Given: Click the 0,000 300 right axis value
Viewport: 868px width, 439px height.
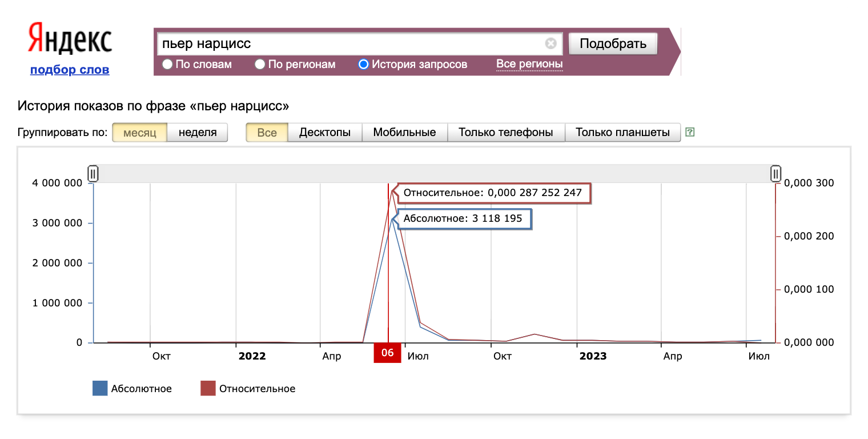Looking at the screenshot, I should (809, 183).
